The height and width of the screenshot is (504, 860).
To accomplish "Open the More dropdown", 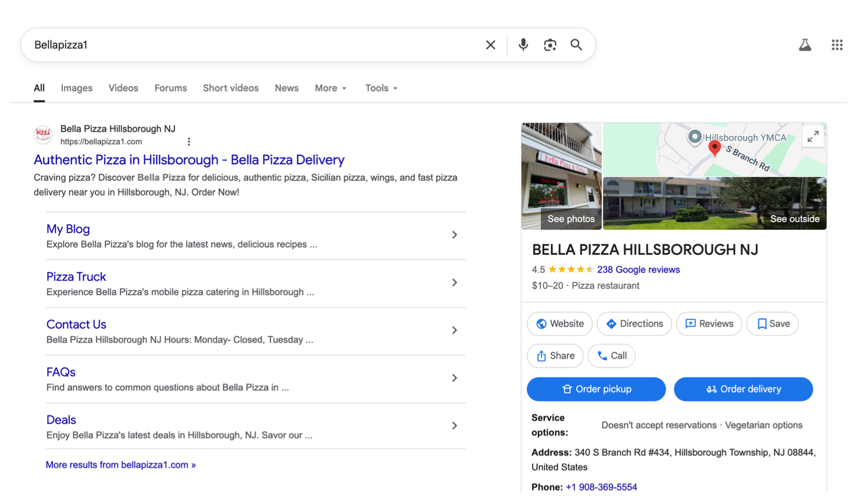I will tap(331, 88).
